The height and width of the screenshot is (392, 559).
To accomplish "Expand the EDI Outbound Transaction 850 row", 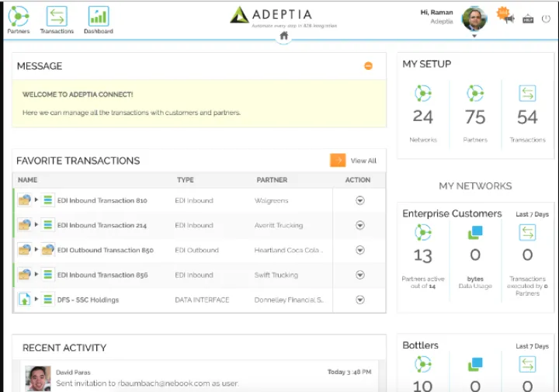I will [x=36, y=250].
